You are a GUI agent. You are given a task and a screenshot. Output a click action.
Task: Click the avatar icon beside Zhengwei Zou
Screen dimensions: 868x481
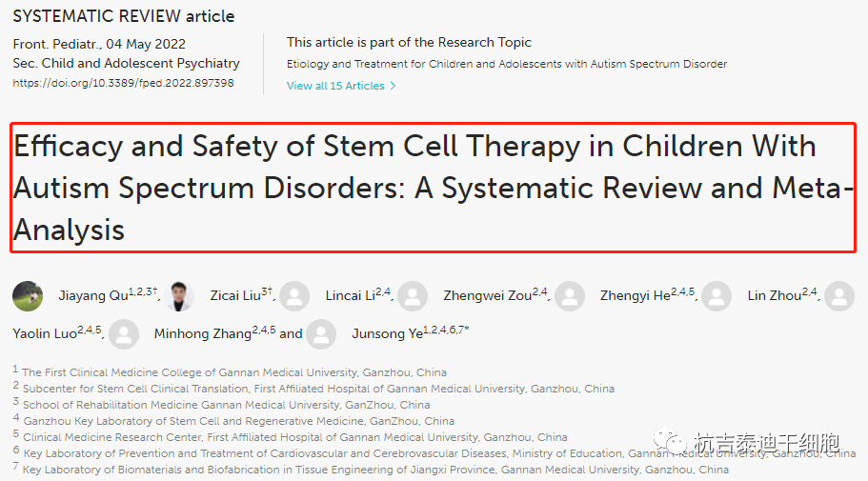point(413,296)
